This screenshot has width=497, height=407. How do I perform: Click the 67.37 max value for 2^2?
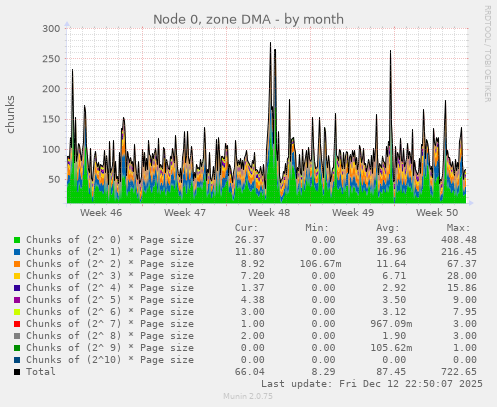[462, 264]
